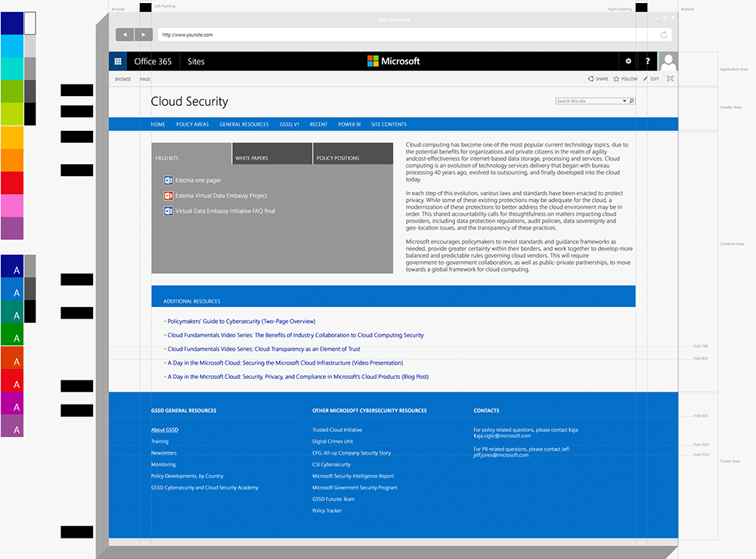Click the user profile picture
The width and height of the screenshot is (756, 559).
click(x=668, y=61)
